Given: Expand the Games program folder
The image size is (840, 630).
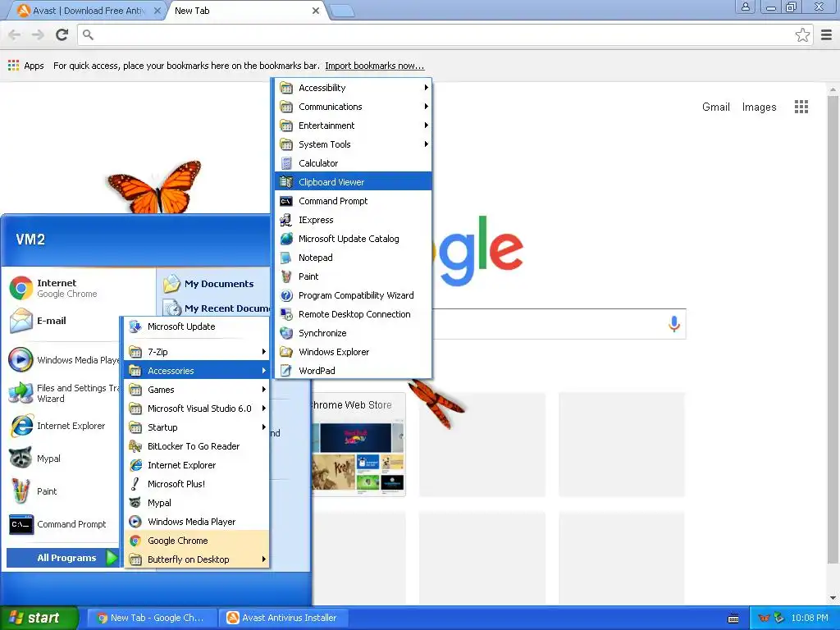Looking at the screenshot, I should 197,390.
